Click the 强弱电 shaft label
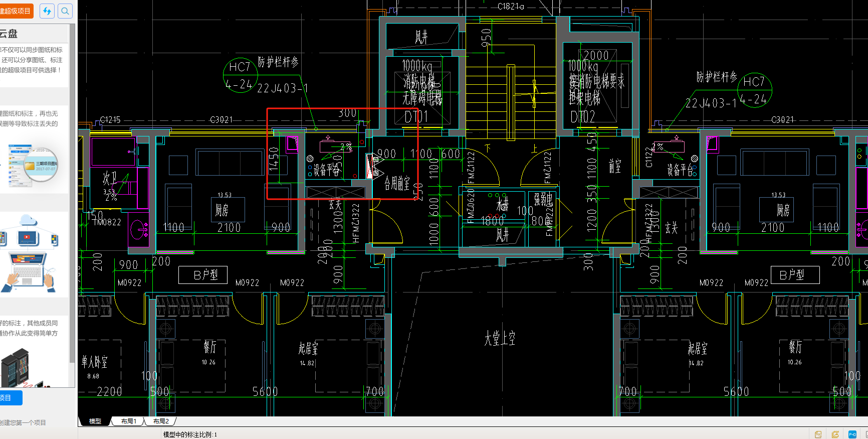The width and height of the screenshot is (868, 439). [x=543, y=199]
